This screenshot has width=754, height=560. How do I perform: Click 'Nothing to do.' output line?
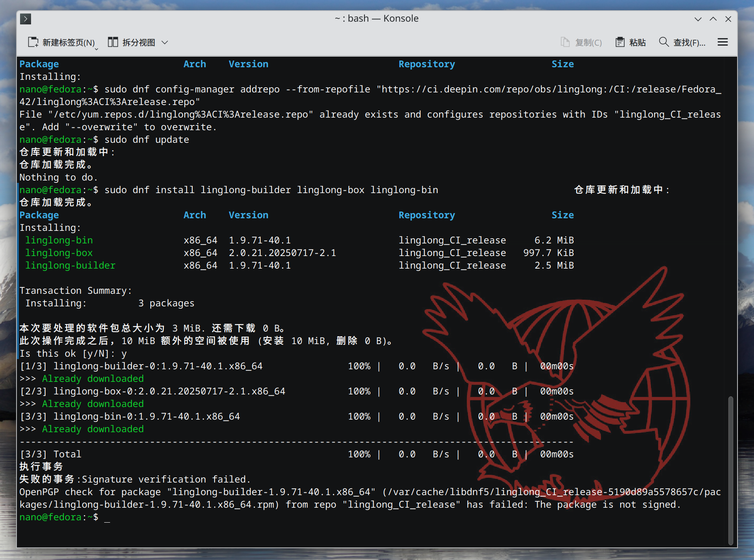pos(59,177)
